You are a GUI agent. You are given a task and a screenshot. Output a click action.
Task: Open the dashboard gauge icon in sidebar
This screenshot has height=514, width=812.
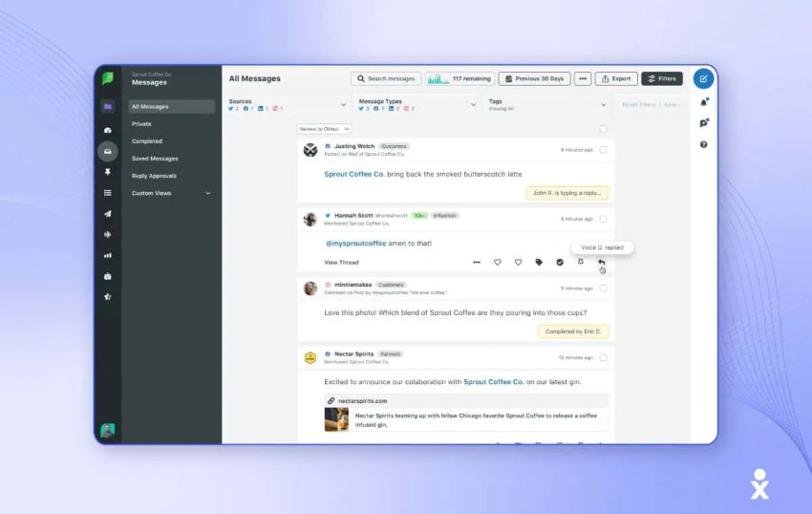108,130
